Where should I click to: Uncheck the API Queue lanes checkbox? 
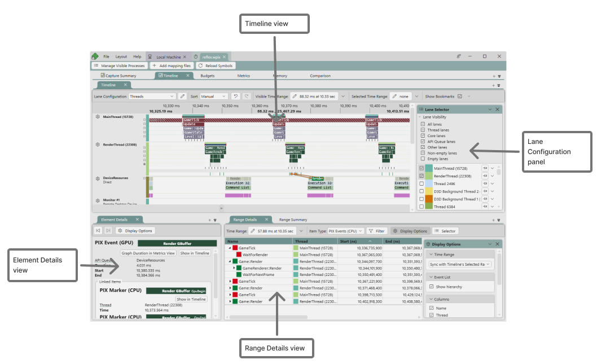[x=423, y=141]
